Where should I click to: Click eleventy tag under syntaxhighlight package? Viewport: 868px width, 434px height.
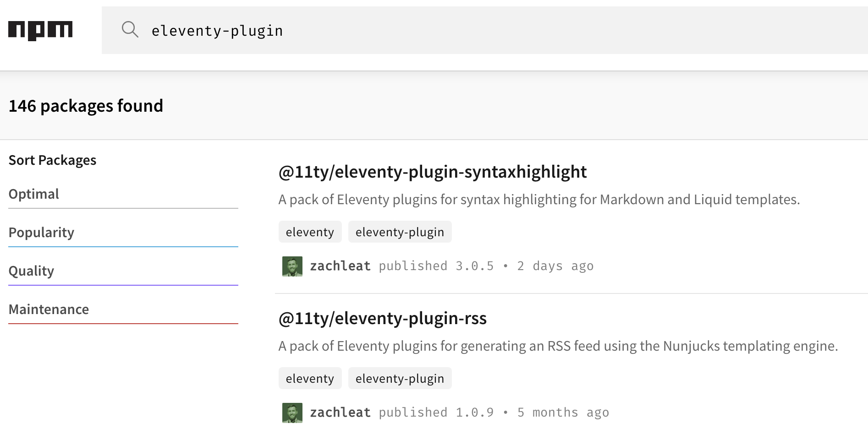(x=310, y=232)
